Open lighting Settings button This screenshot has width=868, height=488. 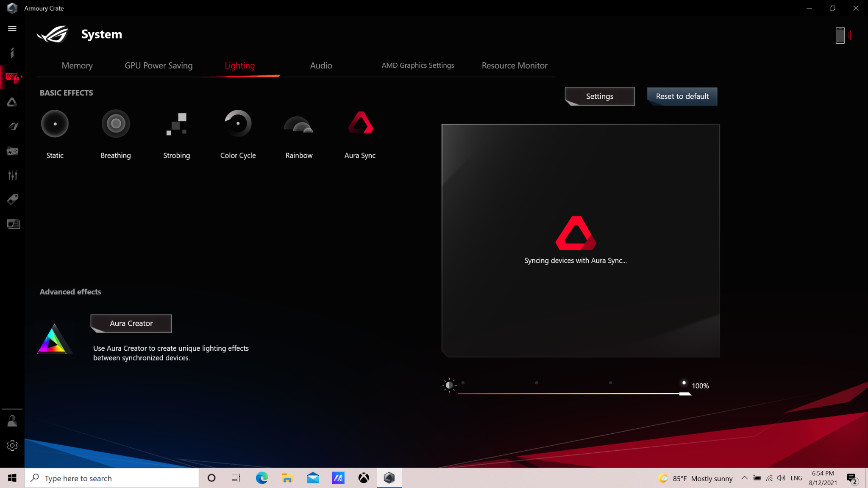[x=600, y=96]
